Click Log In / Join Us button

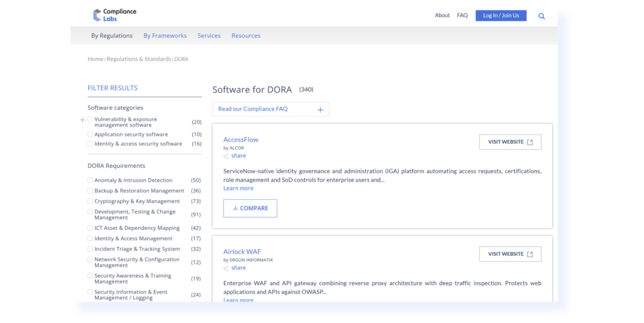pyautogui.click(x=501, y=16)
